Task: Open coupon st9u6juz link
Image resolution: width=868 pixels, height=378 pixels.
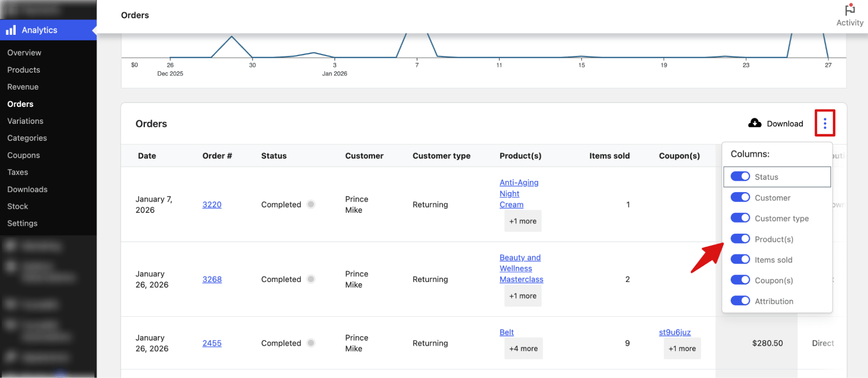Action: 675,332
